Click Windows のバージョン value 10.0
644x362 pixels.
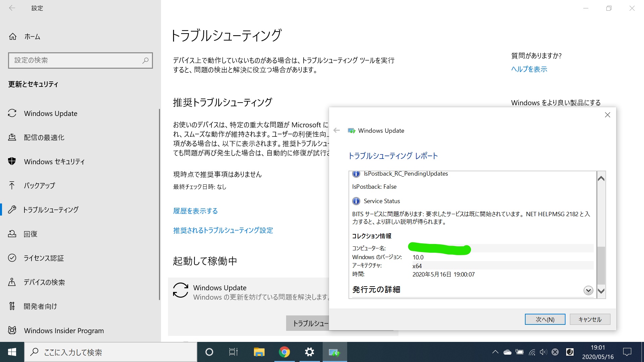(418, 257)
